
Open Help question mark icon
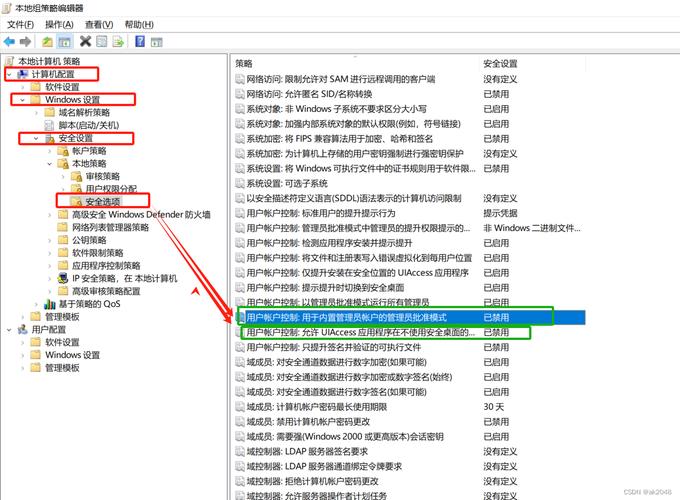coord(140,42)
